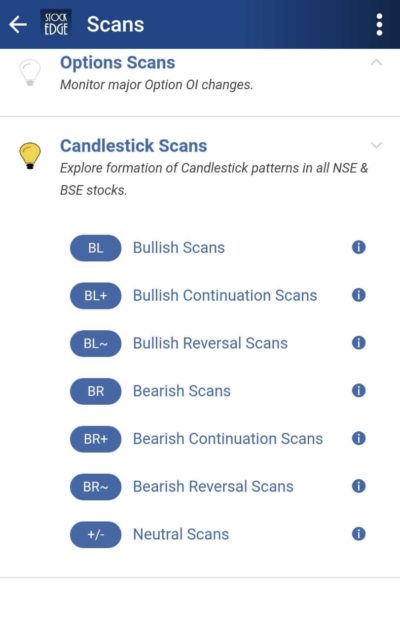
Task: Tap the BR badge
Action: tap(95, 391)
